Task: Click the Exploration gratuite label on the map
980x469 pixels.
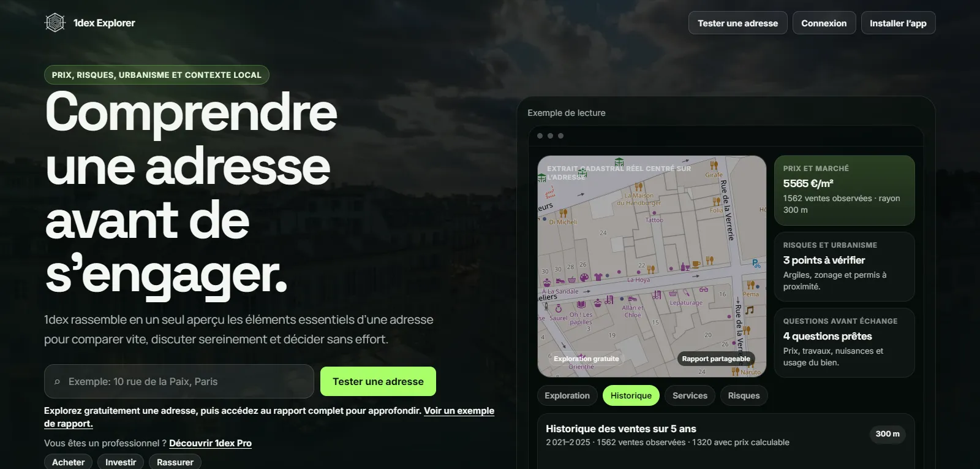Action: (x=586, y=359)
